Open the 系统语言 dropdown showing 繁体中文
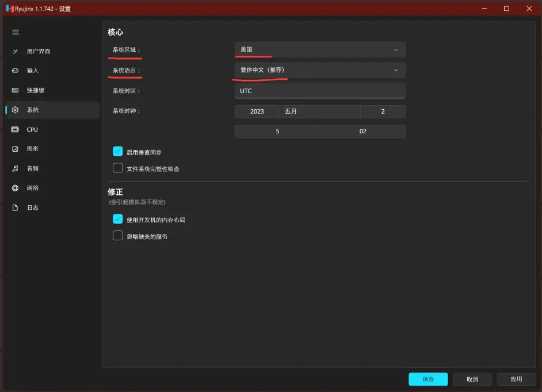This screenshot has width=542, height=392. (x=320, y=70)
